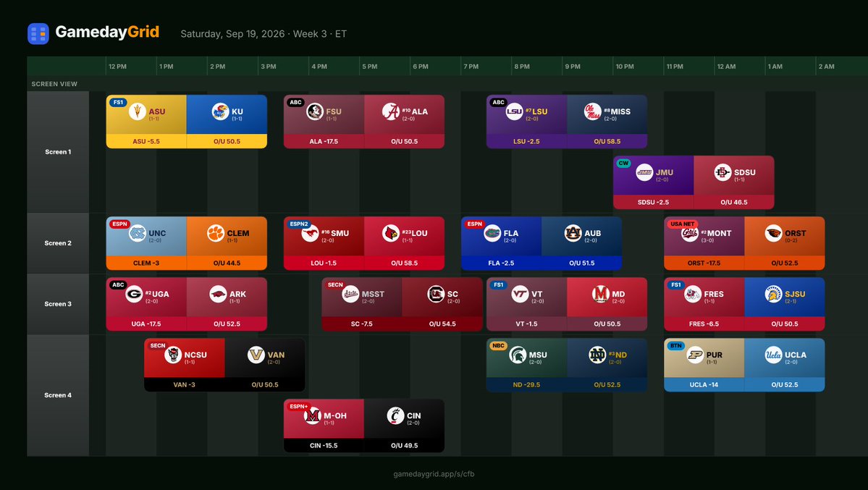Select the Georgia G logo
The image size is (868, 490).
coord(134,294)
